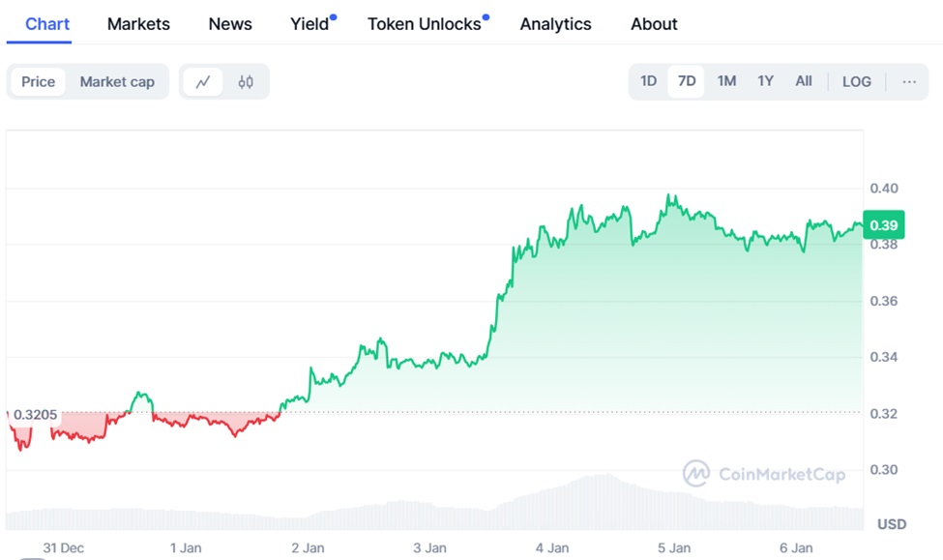Open the three-dot more options menu
943x560 pixels.
click(x=909, y=81)
